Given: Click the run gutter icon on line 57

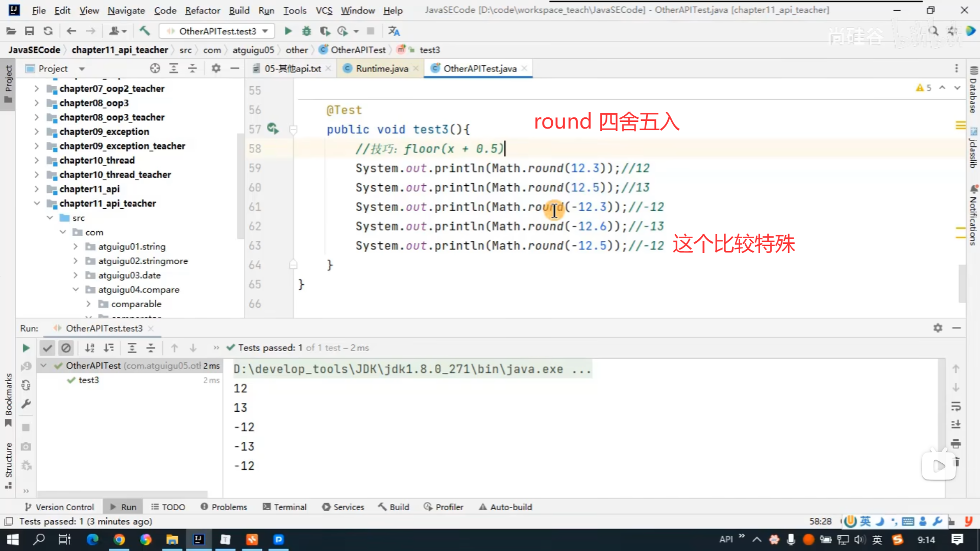Looking at the screenshot, I should [273, 129].
